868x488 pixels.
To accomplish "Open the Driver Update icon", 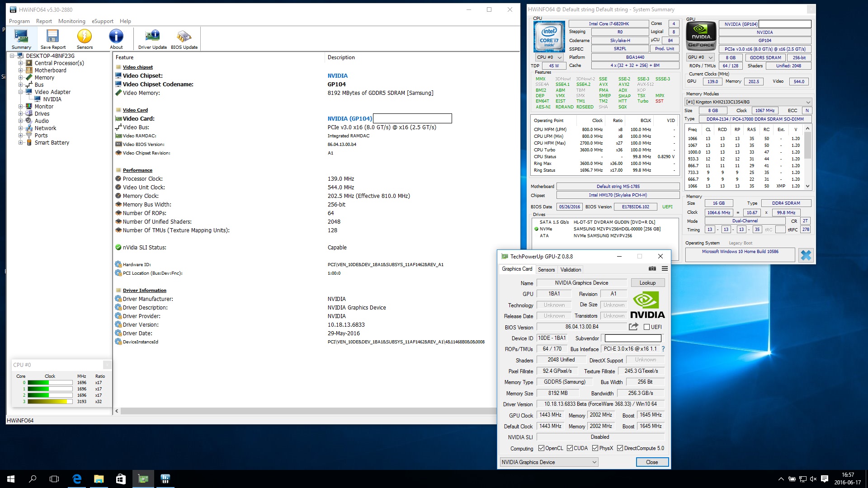I will click(x=152, y=38).
